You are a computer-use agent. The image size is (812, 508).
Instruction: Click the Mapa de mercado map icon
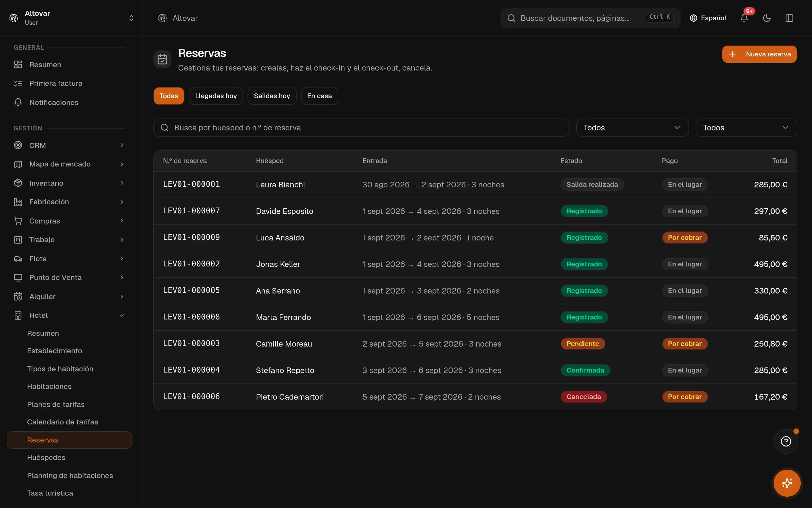(18, 164)
